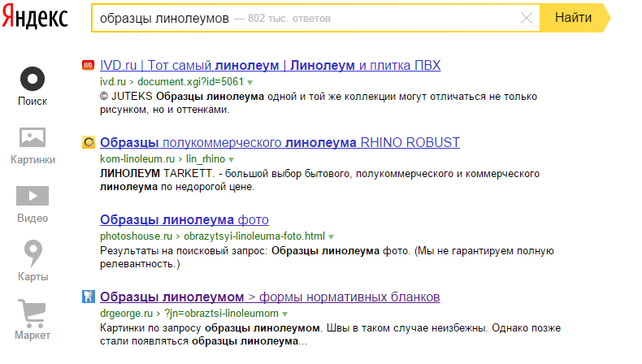
Task: Click the 802 тыс. ответов count text
Action: tap(289, 19)
